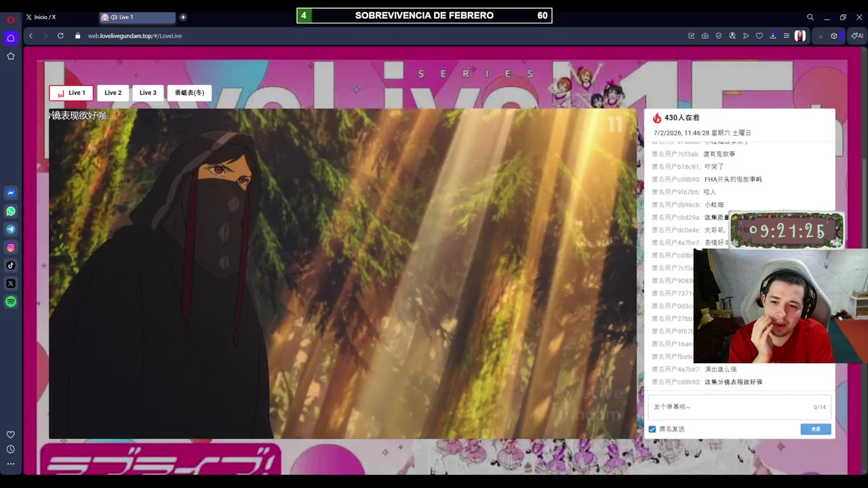The height and width of the screenshot is (488, 868).
Task: Toggle the 匿名发送 anonymous checkbox
Action: pyautogui.click(x=652, y=429)
